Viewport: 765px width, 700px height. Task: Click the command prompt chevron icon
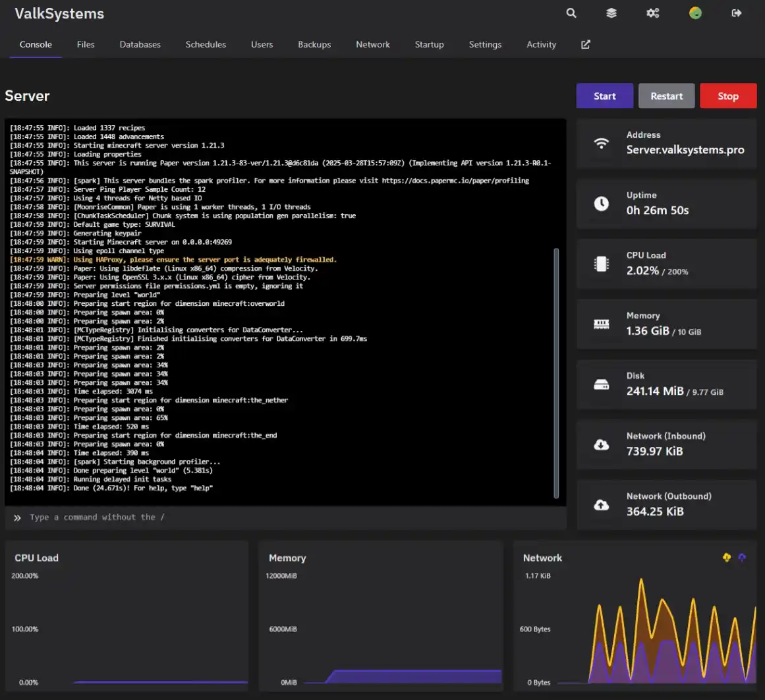17,518
